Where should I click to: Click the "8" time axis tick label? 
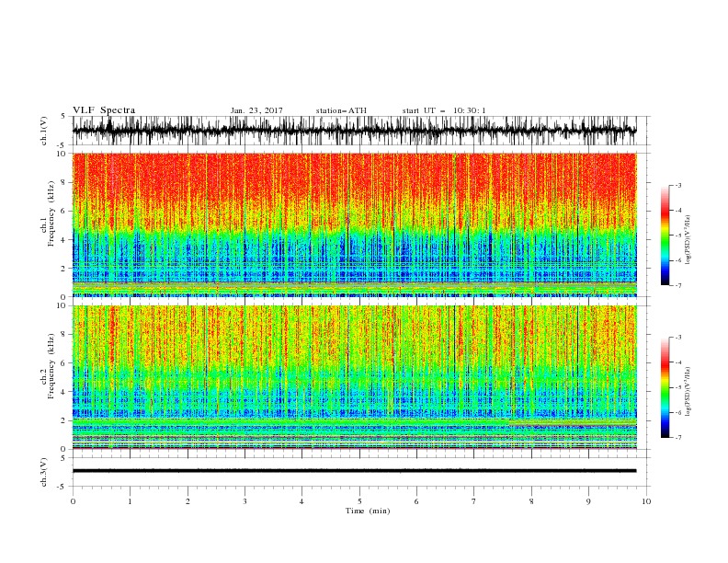[531, 501]
